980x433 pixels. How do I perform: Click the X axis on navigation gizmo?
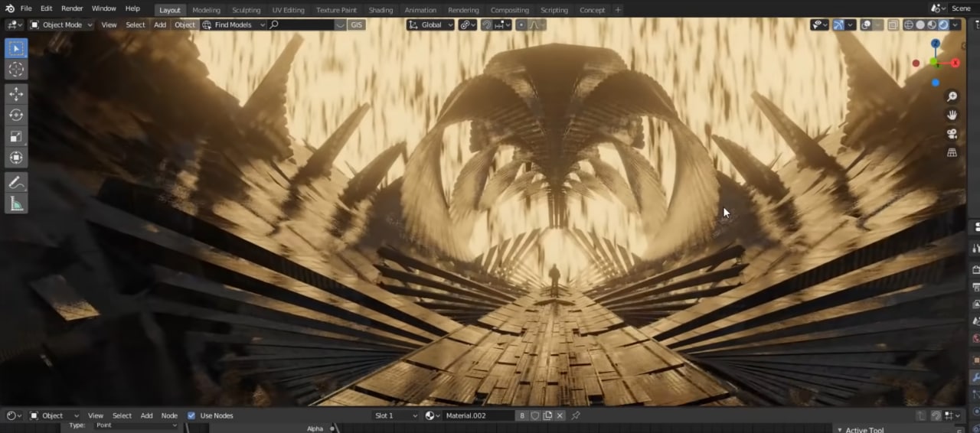955,63
